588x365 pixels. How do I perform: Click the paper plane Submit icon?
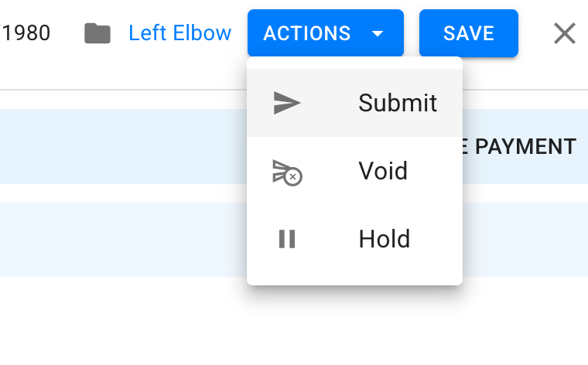(287, 103)
